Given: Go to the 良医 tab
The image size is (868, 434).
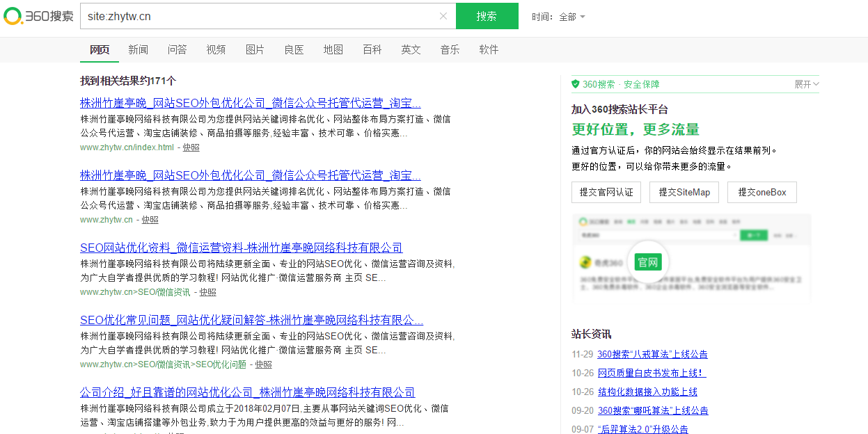Looking at the screenshot, I should coord(294,49).
